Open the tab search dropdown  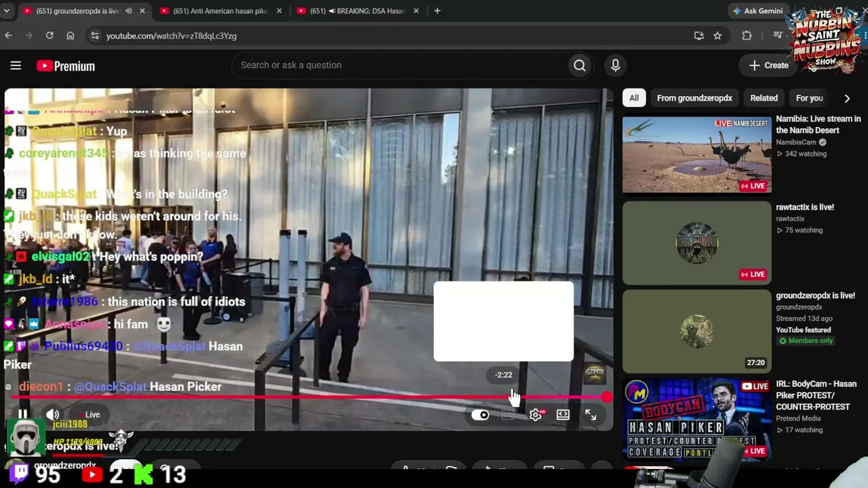[7, 11]
